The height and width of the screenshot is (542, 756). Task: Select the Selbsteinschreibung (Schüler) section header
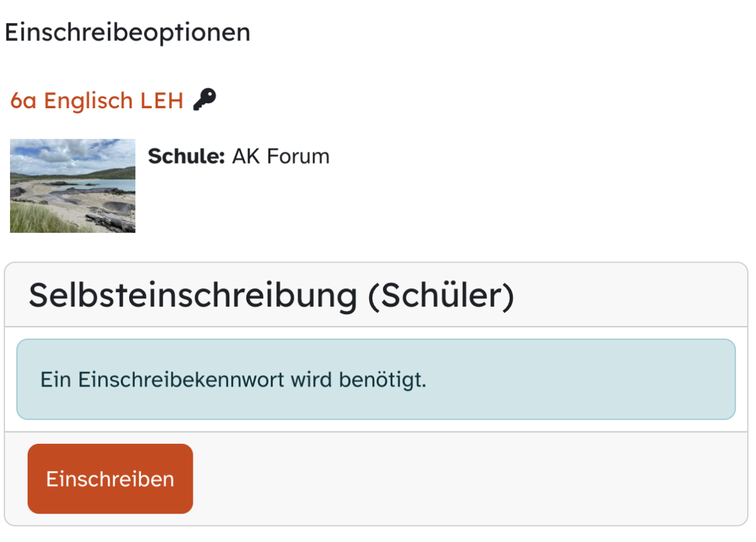click(271, 295)
